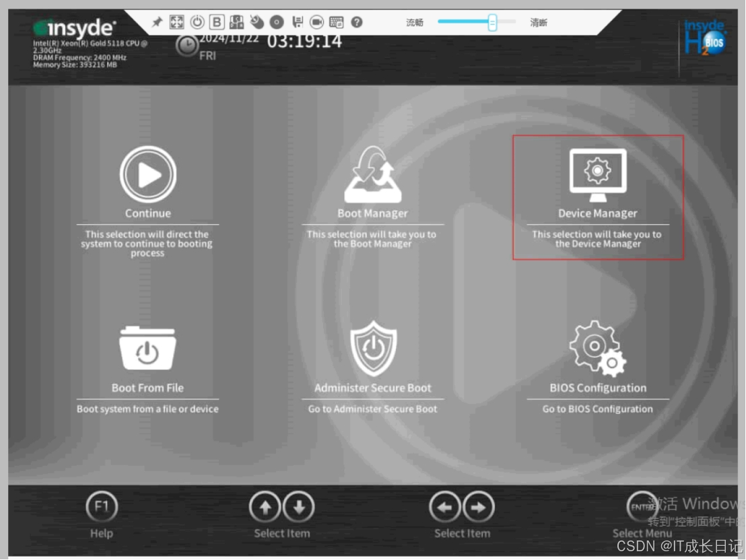Open the BIOS Configuration gears icon
This screenshot has width=746, height=560.
click(x=598, y=348)
